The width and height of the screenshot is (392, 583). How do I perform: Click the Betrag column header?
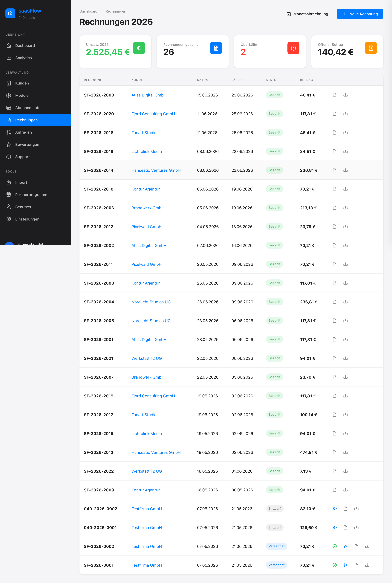pos(307,80)
